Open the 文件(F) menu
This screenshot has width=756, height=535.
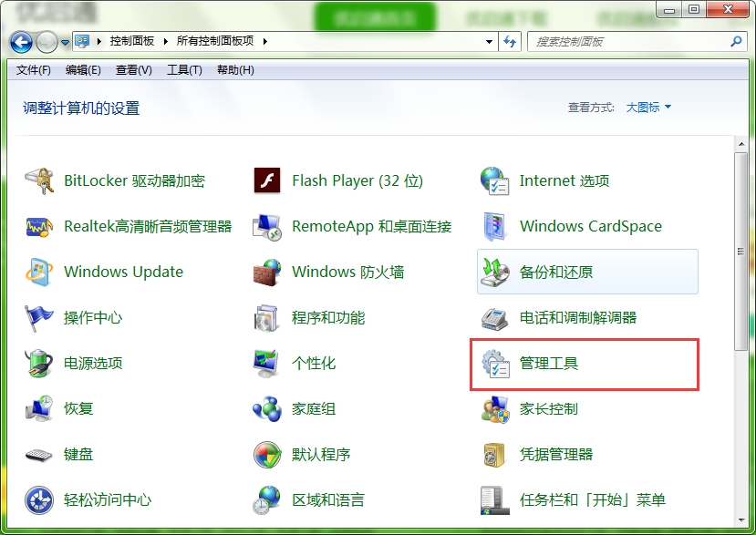tap(34, 70)
